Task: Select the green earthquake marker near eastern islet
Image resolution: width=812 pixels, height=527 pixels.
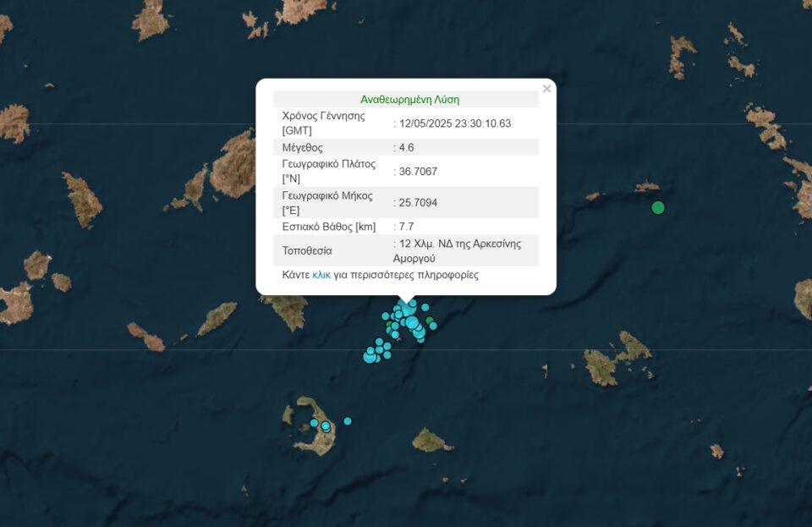Action: pyautogui.click(x=658, y=207)
